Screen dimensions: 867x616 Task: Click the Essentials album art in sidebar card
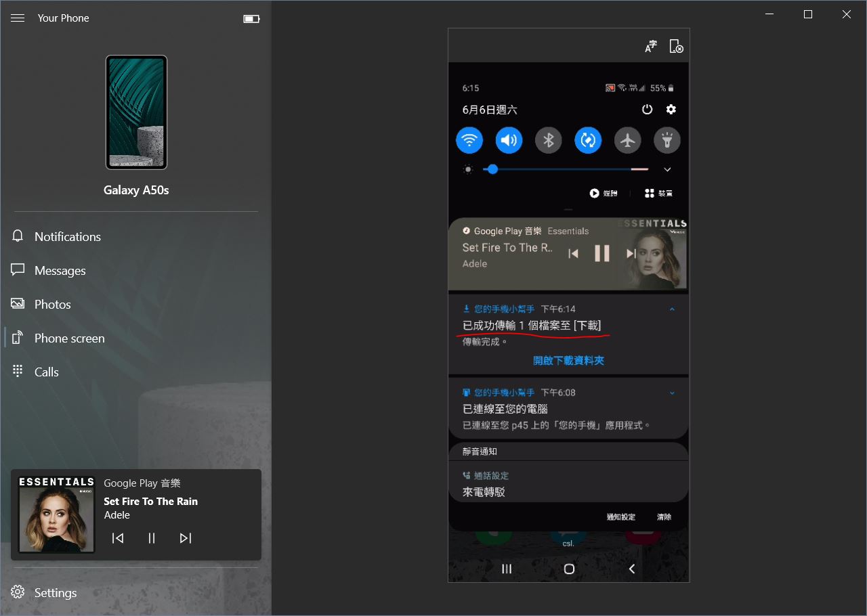[56, 514]
